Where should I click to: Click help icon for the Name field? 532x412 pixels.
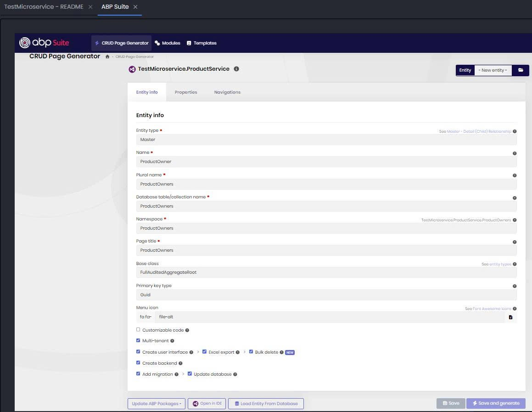(x=515, y=153)
